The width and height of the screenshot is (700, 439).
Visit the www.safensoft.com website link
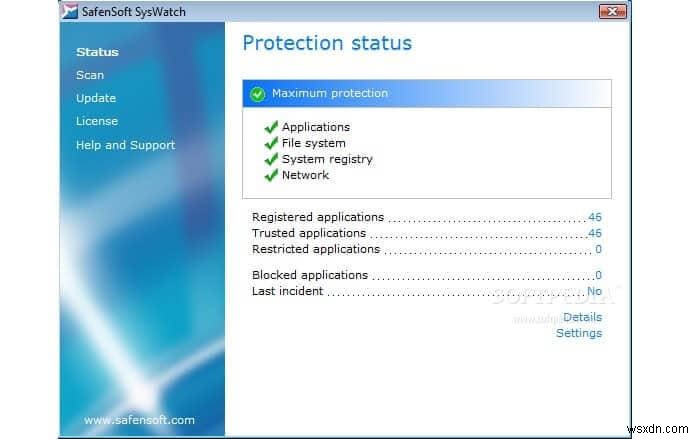pos(139,420)
